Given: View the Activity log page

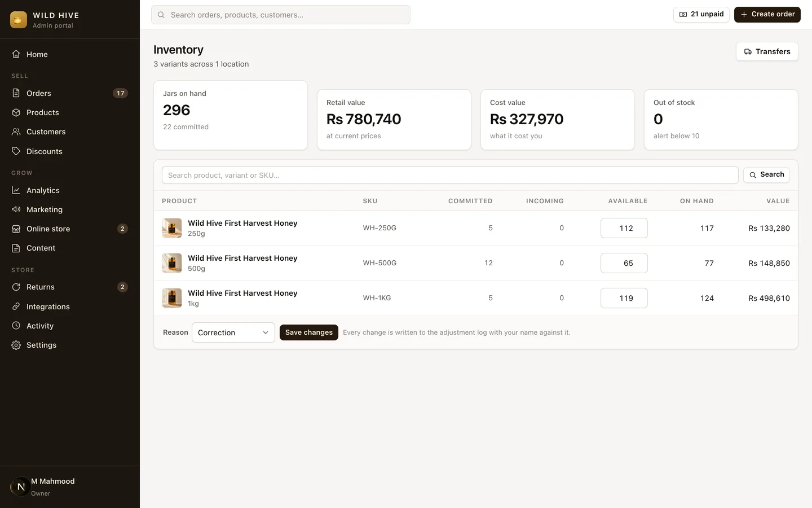Looking at the screenshot, I should (70, 326).
